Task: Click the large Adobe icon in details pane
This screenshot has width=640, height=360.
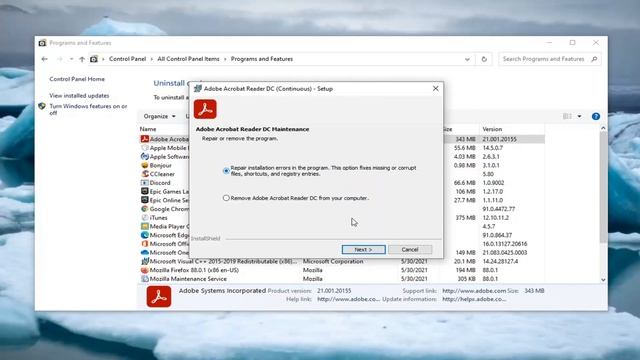Action: click(159, 296)
